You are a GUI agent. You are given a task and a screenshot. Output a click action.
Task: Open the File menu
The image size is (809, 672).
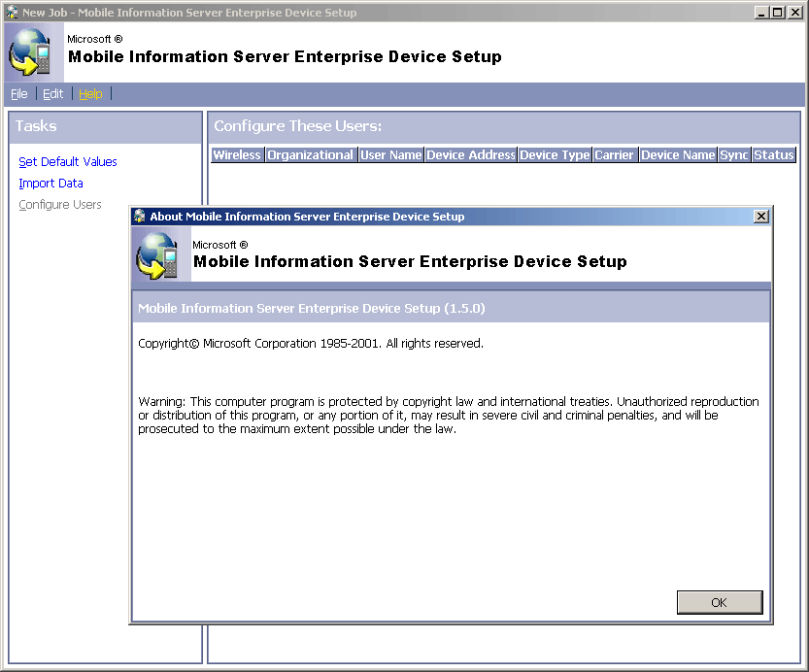[19, 94]
